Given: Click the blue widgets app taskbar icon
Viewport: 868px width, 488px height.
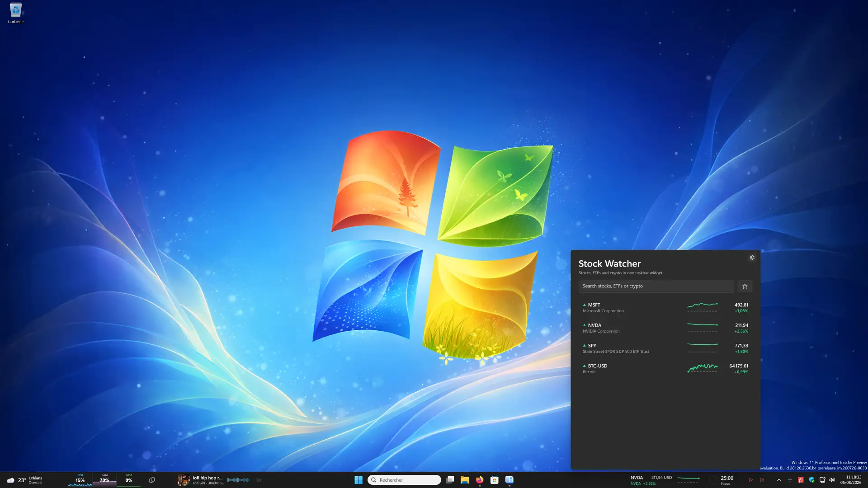Looking at the screenshot, I should point(509,480).
